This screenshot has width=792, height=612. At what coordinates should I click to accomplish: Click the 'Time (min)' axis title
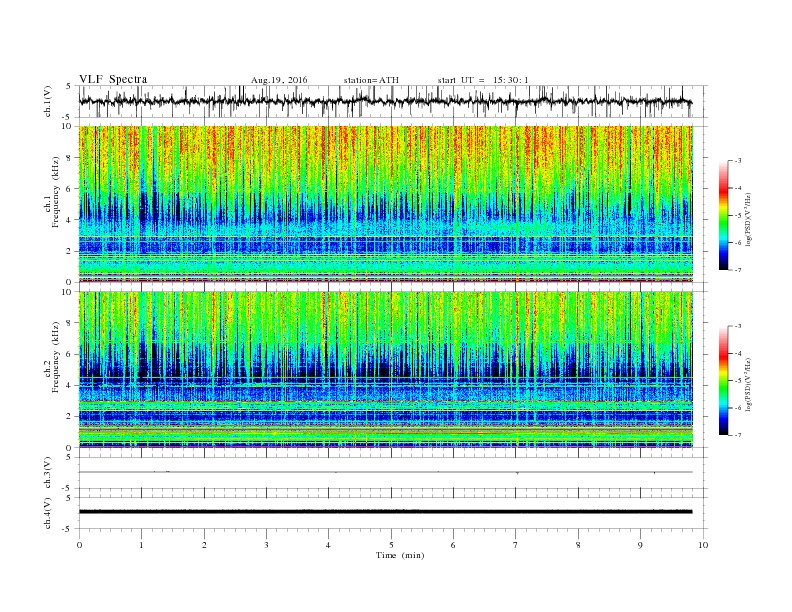point(400,555)
